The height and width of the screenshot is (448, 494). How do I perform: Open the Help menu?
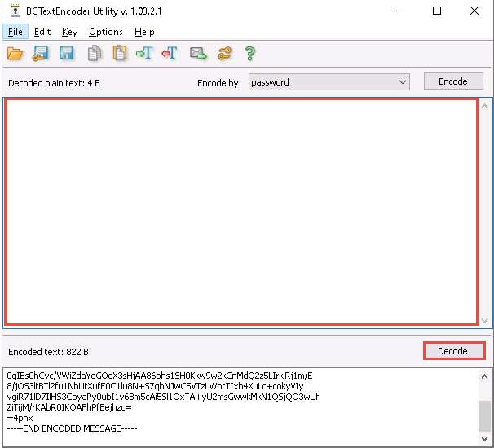pyautogui.click(x=144, y=32)
